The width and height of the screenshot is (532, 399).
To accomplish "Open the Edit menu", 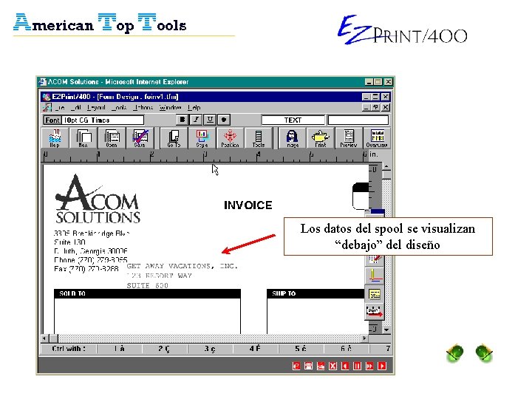I will coord(76,108).
